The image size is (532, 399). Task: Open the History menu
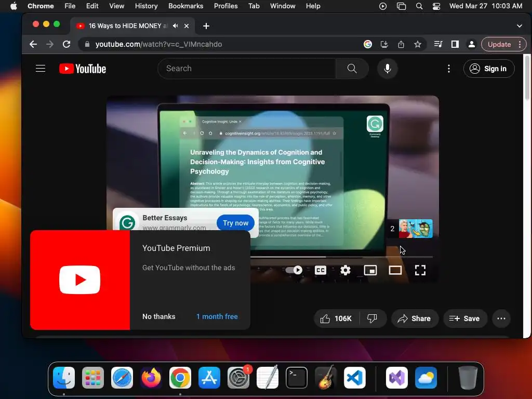pos(146,6)
